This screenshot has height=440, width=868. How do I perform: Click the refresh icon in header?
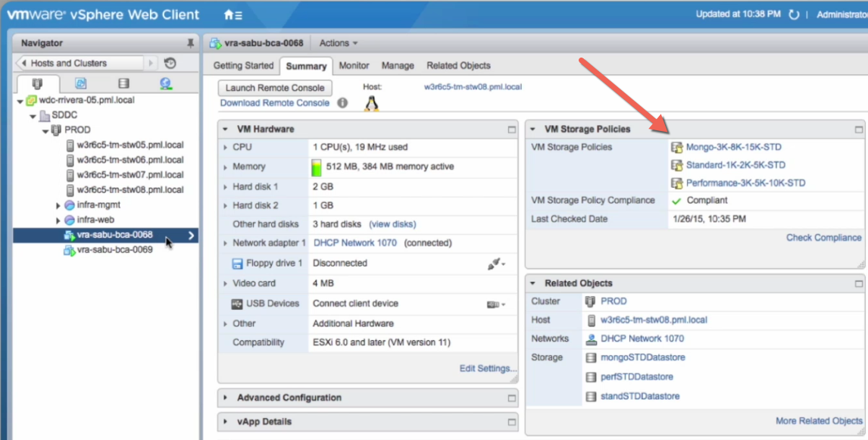pos(794,15)
